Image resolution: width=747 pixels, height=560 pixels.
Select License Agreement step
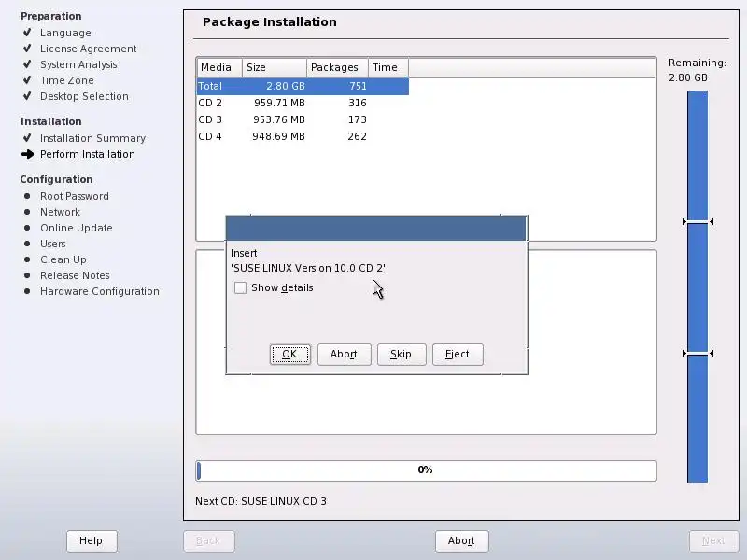pos(88,49)
